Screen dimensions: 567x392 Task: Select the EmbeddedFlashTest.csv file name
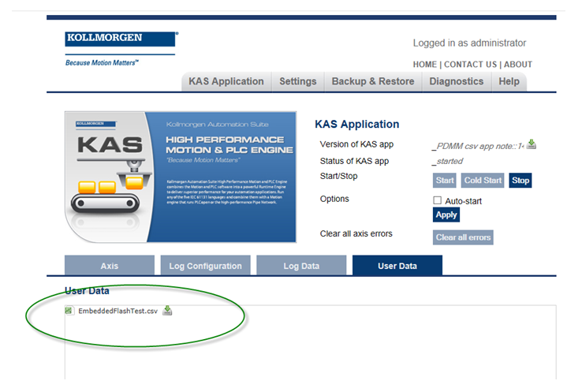(x=118, y=311)
